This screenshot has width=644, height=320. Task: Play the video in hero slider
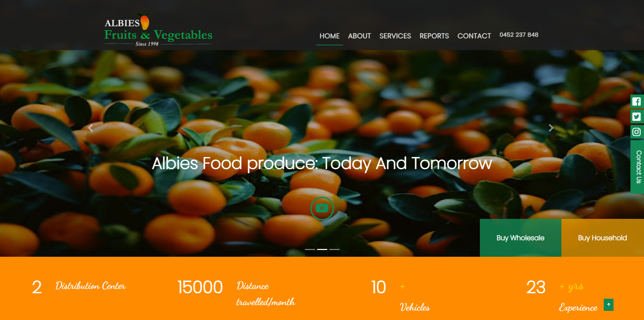pos(322,208)
